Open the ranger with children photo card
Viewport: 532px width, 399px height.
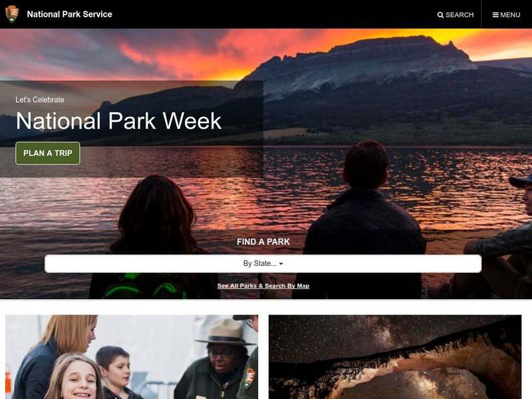(x=132, y=357)
